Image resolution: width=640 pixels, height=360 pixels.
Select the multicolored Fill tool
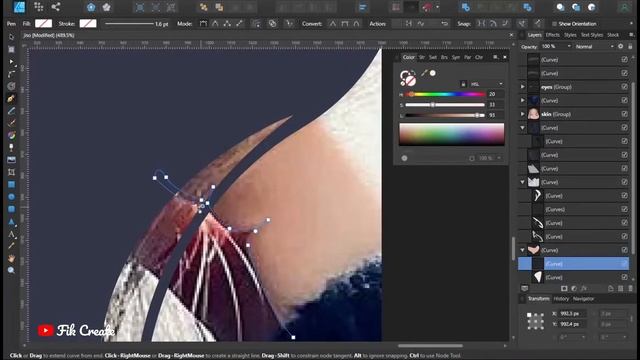(x=11, y=135)
